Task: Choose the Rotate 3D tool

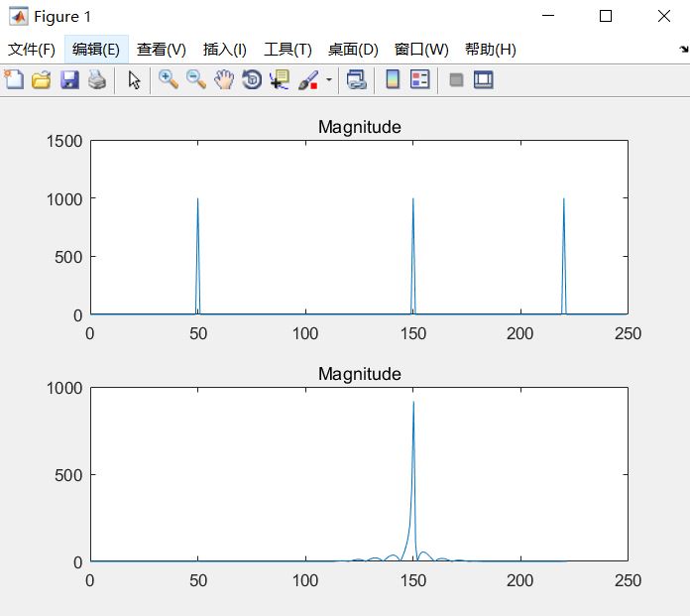Action: point(252,79)
